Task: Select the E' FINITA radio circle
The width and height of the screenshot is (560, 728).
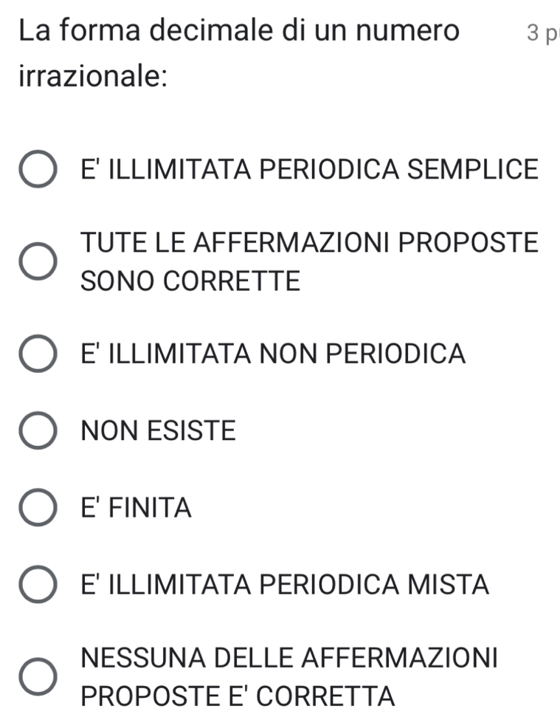Action: click(x=37, y=508)
